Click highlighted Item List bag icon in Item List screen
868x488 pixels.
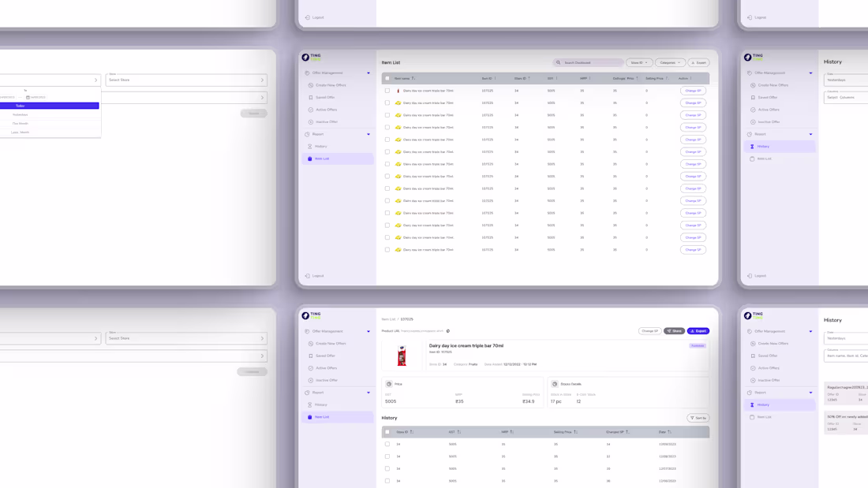pos(310,158)
